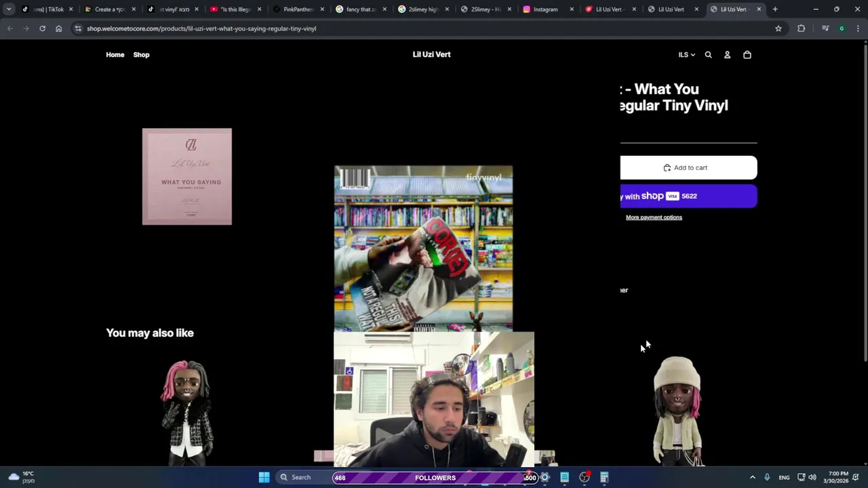Open the Notepad icon on the taskbar

(x=564, y=477)
